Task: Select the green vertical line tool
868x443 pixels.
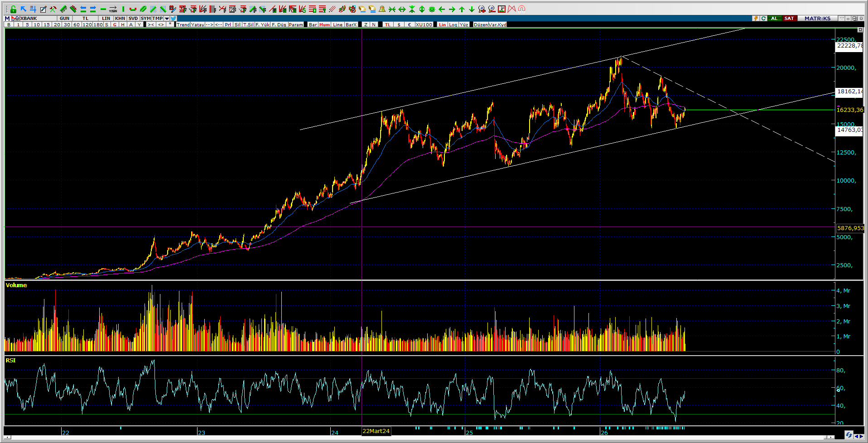Action: coord(123,9)
